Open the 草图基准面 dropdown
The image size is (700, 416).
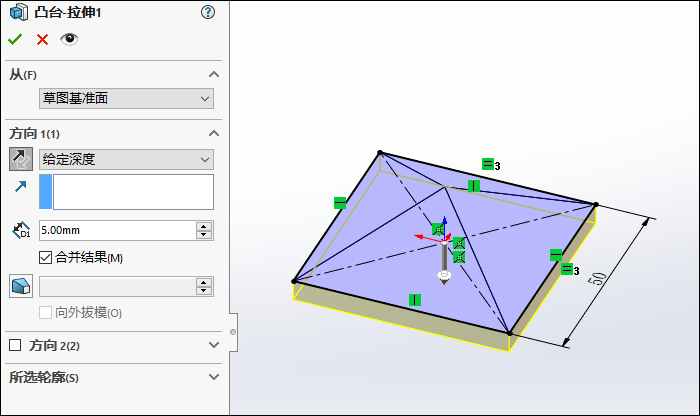(x=126, y=98)
